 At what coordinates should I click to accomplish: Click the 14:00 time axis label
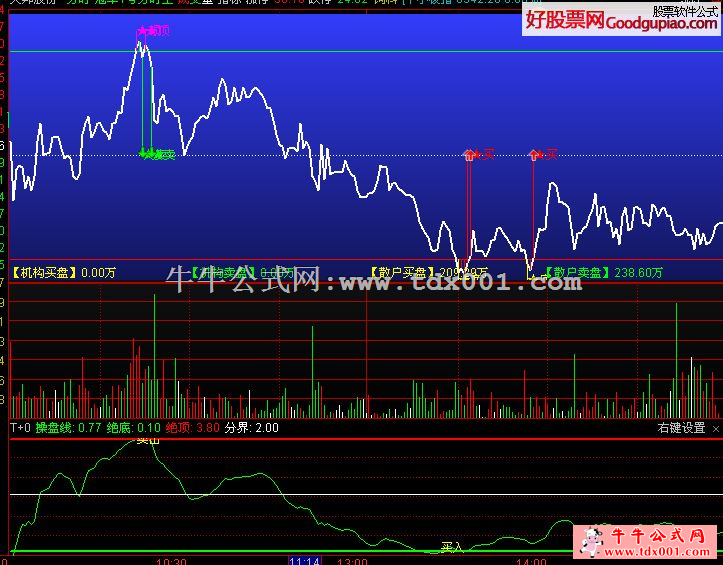point(532,560)
